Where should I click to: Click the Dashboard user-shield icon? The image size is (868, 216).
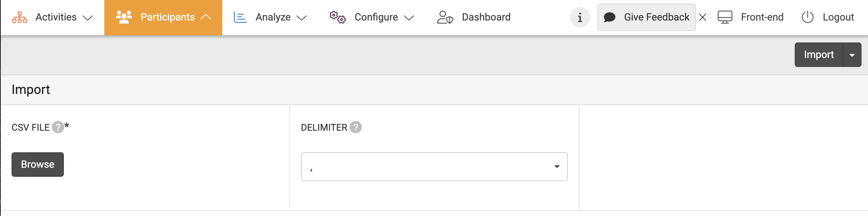[x=445, y=17]
